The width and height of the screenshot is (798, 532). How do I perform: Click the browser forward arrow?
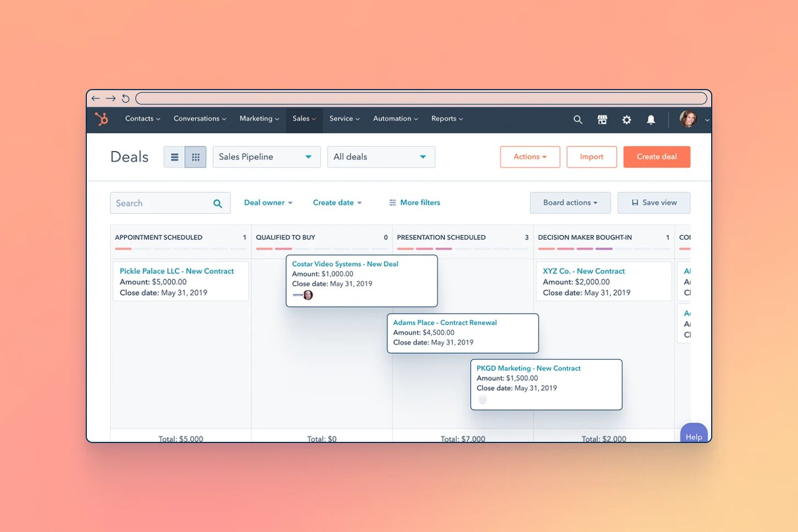click(110, 98)
